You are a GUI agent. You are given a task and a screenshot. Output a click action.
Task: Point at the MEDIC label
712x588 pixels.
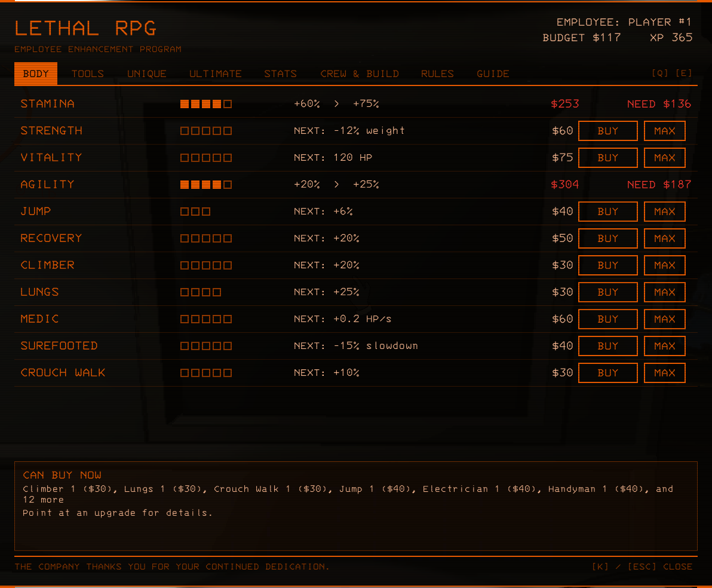39,319
